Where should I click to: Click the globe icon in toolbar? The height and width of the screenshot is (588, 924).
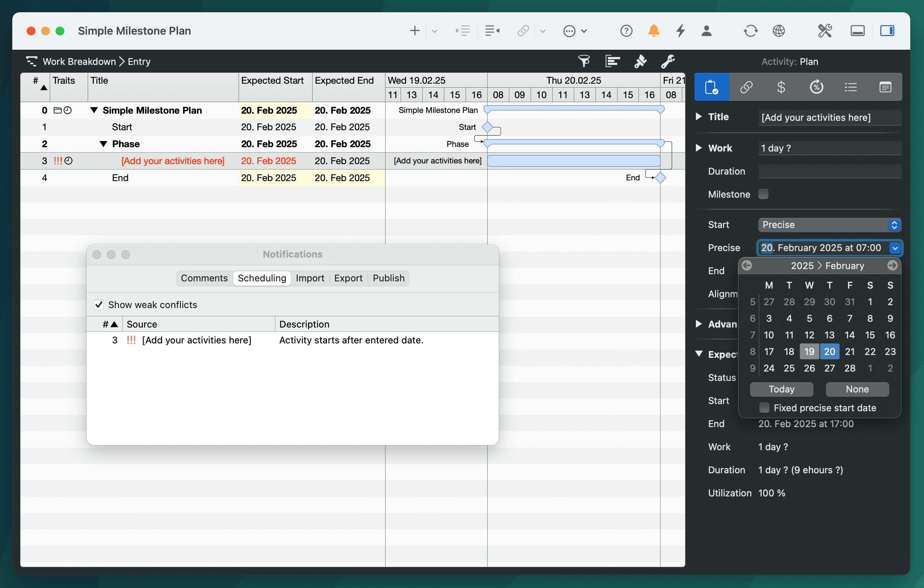click(x=779, y=31)
